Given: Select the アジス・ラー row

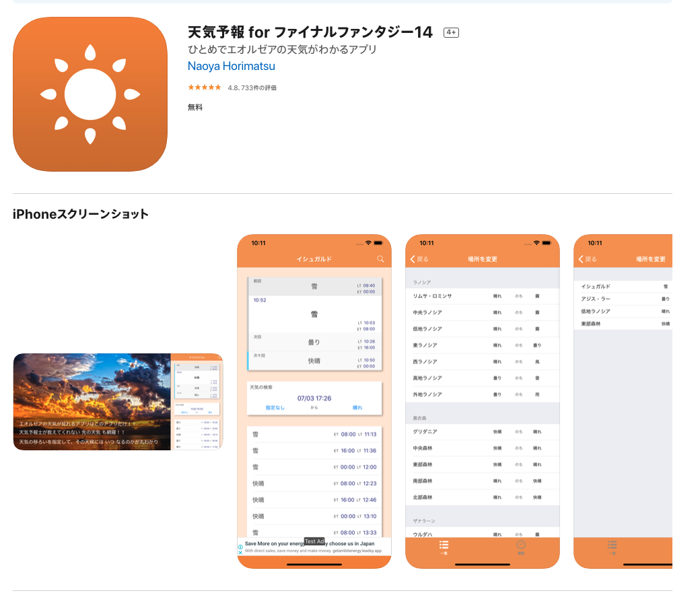Looking at the screenshot, I should click(623, 299).
